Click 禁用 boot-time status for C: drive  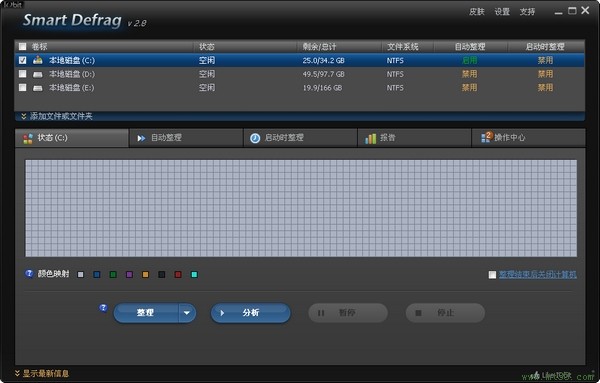pyautogui.click(x=545, y=60)
